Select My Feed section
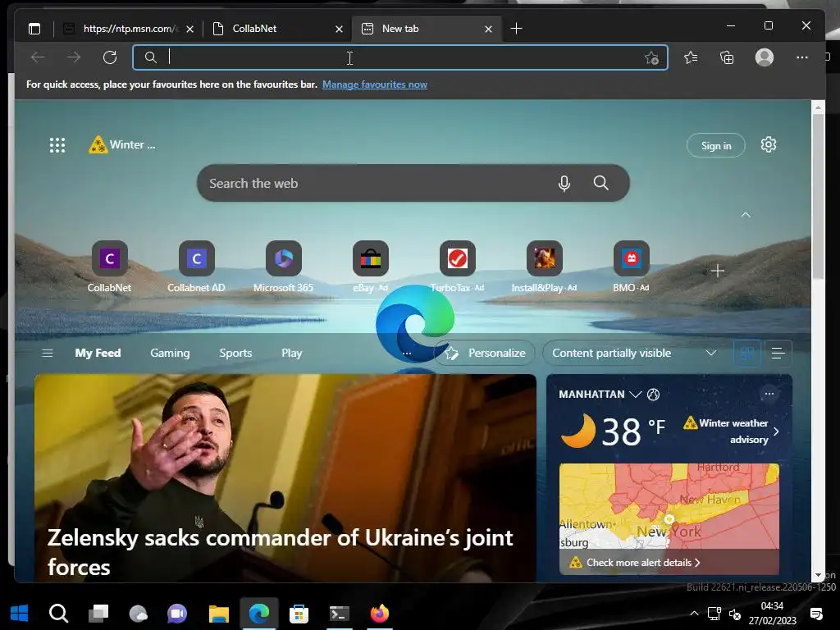This screenshot has height=630, width=840. click(98, 353)
